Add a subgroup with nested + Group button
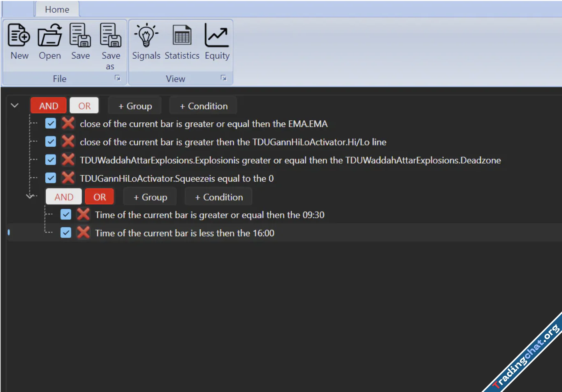 tap(150, 197)
